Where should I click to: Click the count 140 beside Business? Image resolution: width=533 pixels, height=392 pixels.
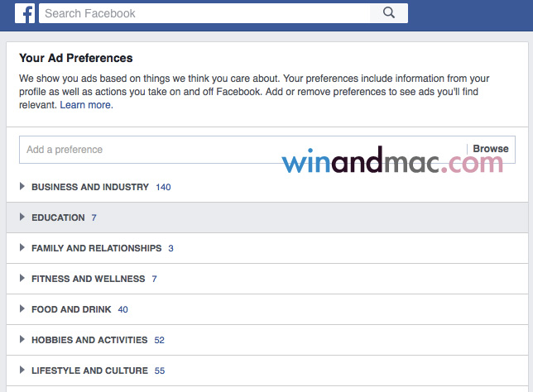(163, 187)
